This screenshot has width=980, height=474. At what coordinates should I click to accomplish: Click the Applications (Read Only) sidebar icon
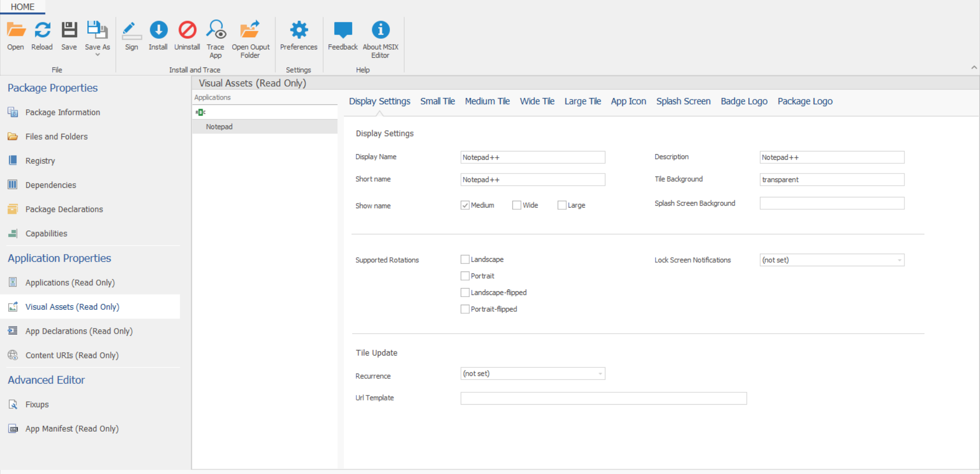coord(13,282)
